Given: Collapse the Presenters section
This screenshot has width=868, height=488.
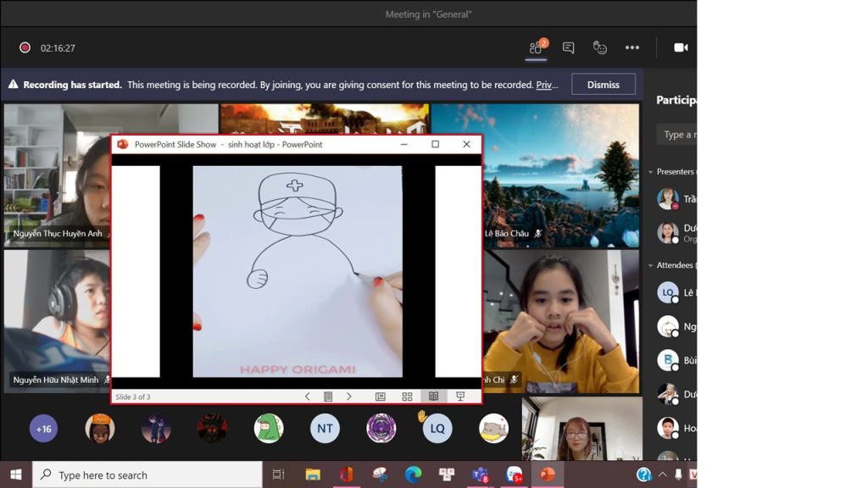Looking at the screenshot, I should (651, 172).
